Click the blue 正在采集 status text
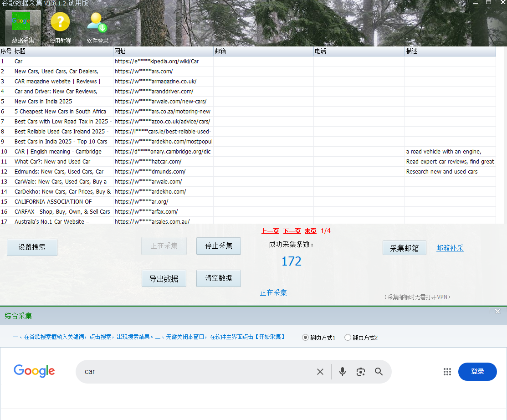The width and height of the screenshot is (507, 420). coord(273,292)
